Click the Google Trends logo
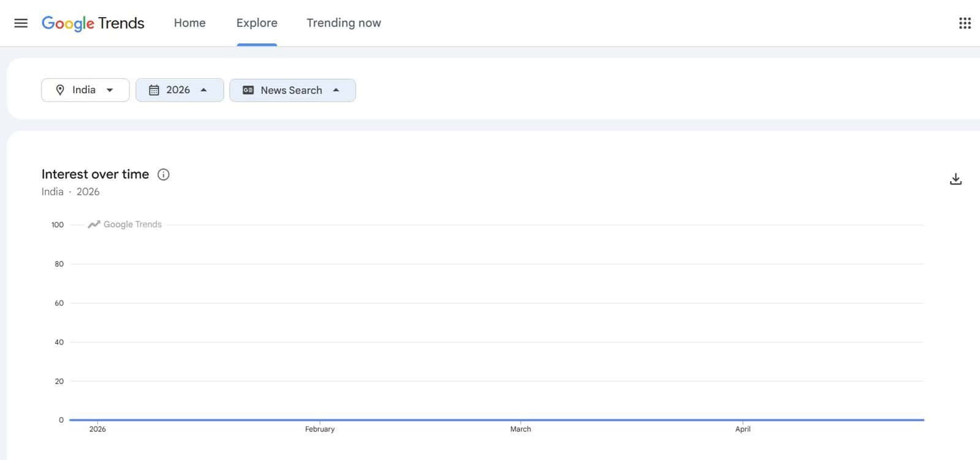Screen dimensions: 980x460 click(x=93, y=23)
